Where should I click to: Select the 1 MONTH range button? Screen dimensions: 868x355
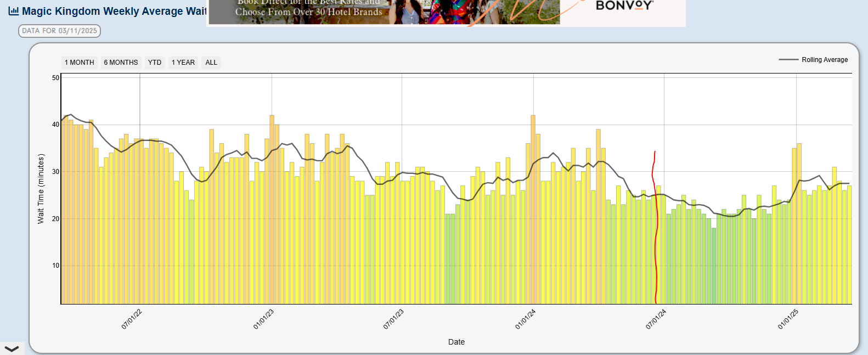coord(80,63)
